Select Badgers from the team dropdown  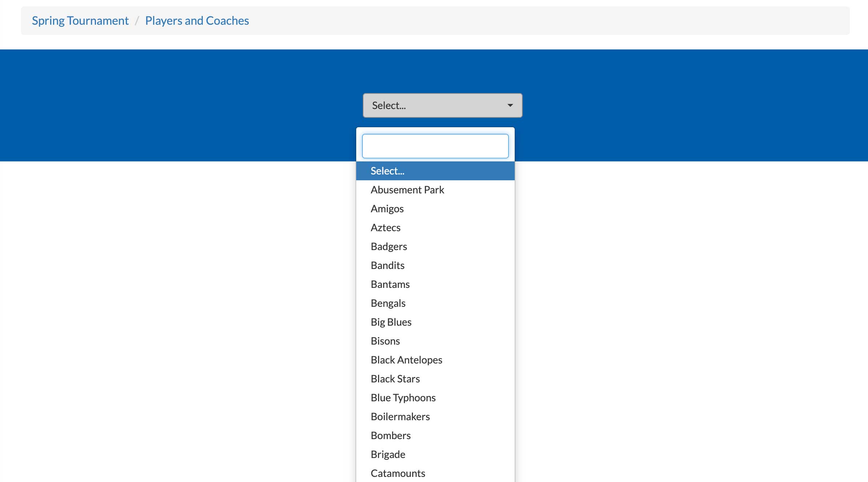pyautogui.click(x=389, y=246)
